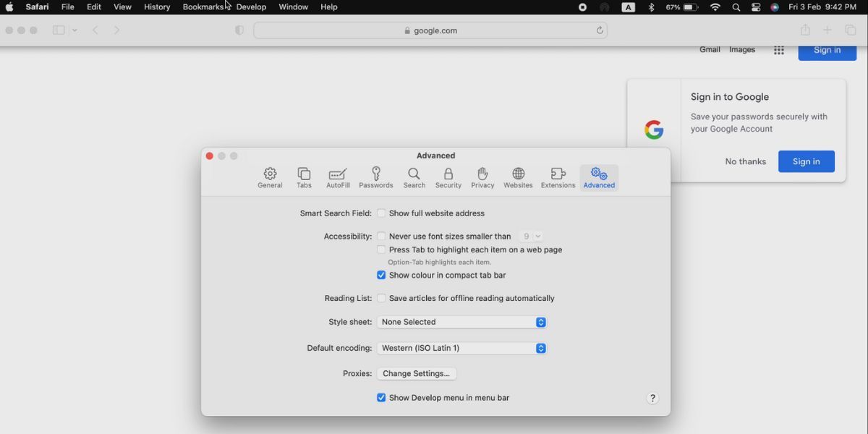Open the General preferences pane
This screenshot has height=434, width=868.
pyautogui.click(x=270, y=178)
